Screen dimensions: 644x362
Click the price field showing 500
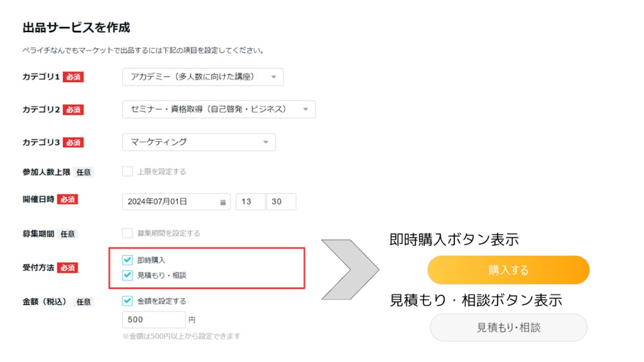pyautogui.click(x=154, y=320)
